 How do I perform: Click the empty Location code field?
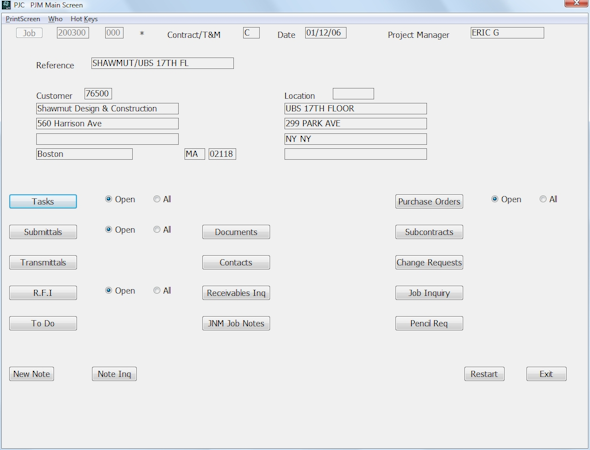(353, 94)
